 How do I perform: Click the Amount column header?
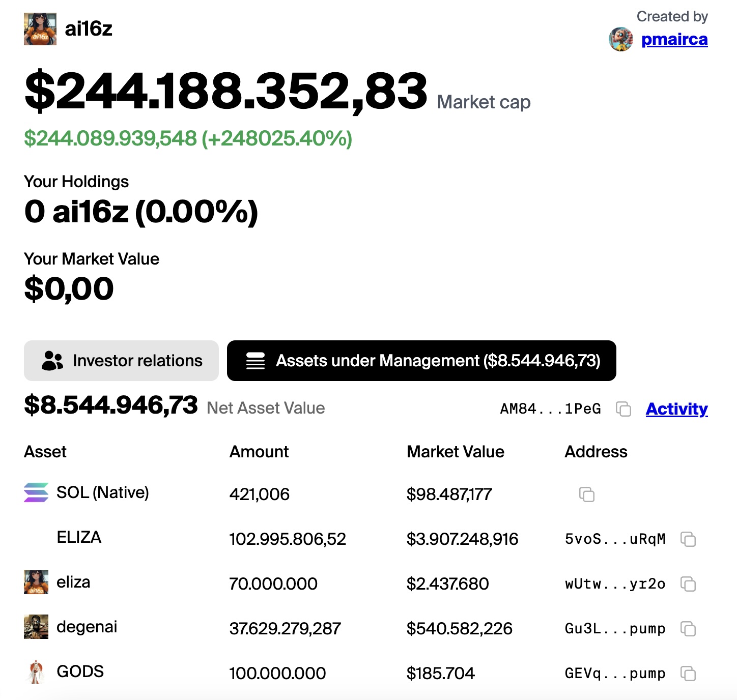click(x=259, y=452)
